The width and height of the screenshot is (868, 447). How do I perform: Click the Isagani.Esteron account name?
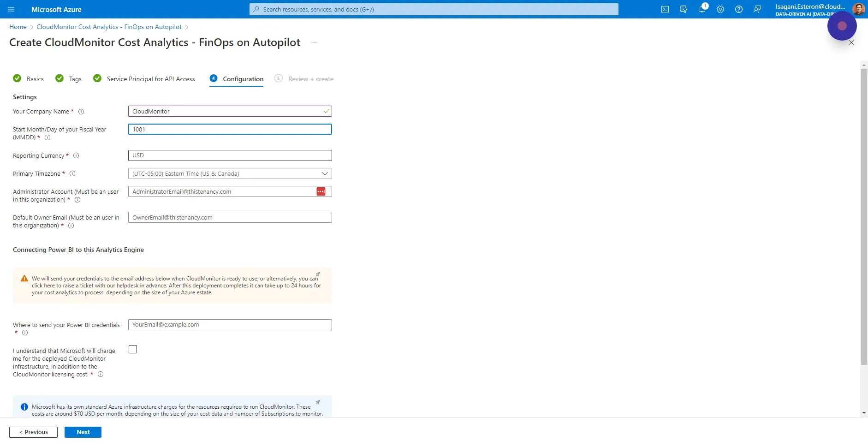[x=810, y=6]
